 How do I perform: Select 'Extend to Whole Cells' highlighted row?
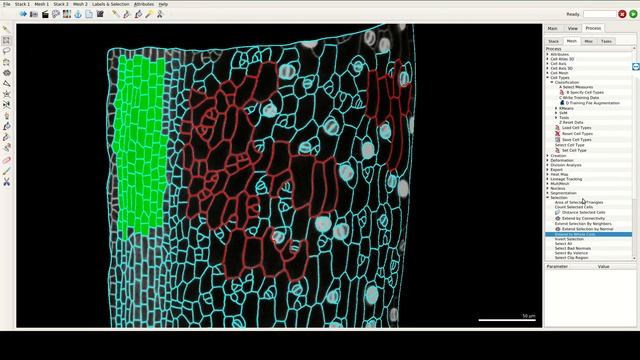click(x=589, y=235)
